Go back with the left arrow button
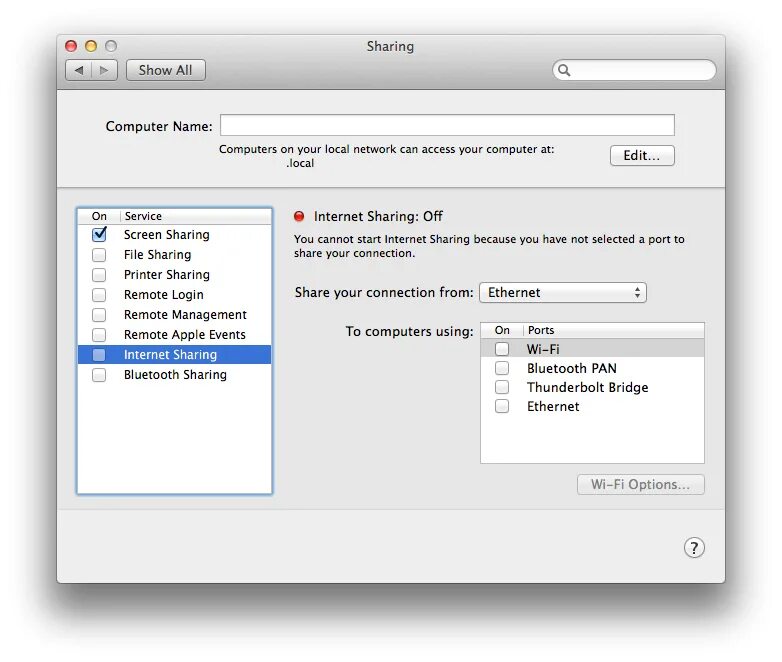782x662 pixels. (78, 70)
